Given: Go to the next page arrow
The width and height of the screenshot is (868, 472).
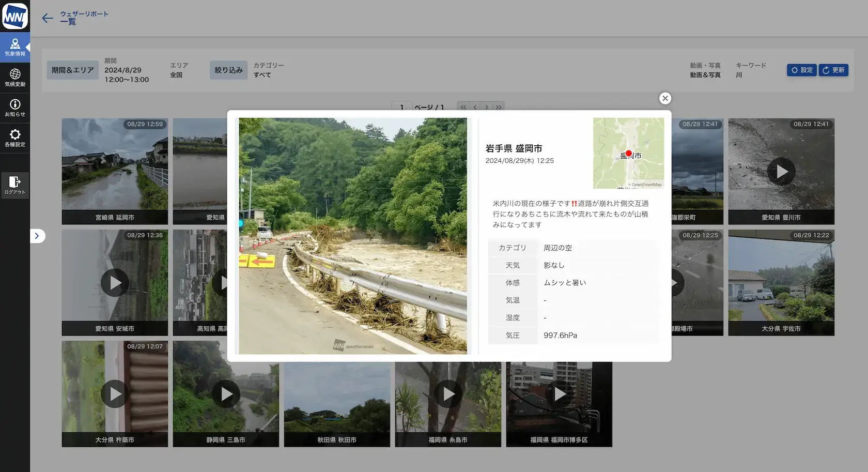Looking at the screenshot, I should point(486,108).
